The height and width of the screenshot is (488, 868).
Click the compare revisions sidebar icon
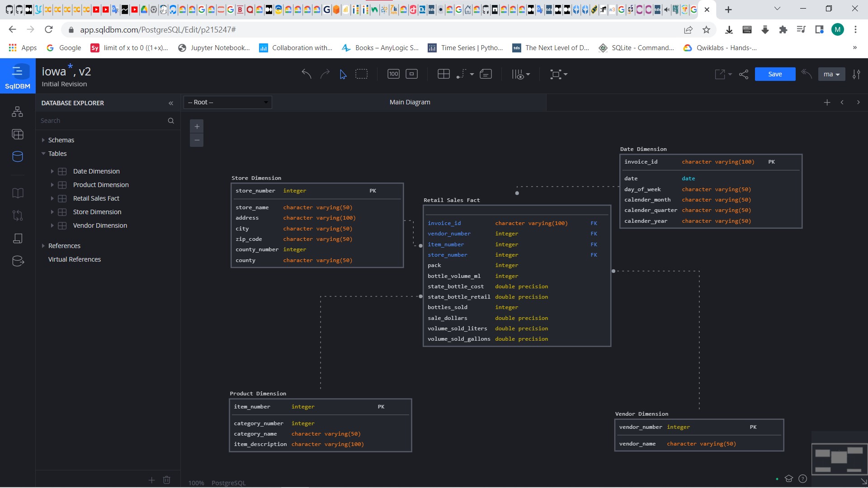point(17,216)
